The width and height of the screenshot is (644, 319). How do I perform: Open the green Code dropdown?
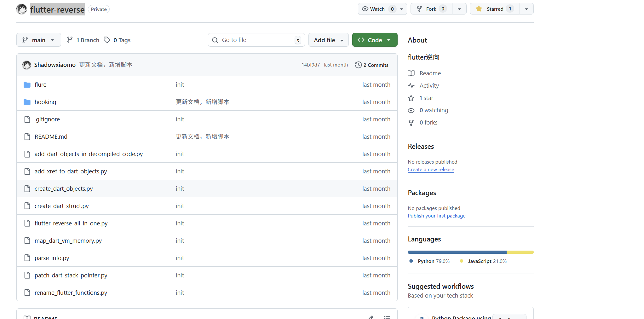[x=375, y=40]
